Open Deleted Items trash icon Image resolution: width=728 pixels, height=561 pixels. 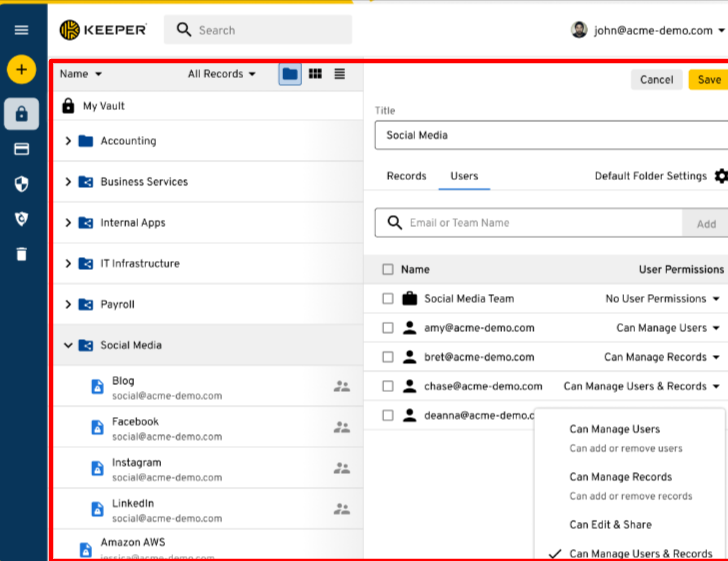tap(21, 254)
